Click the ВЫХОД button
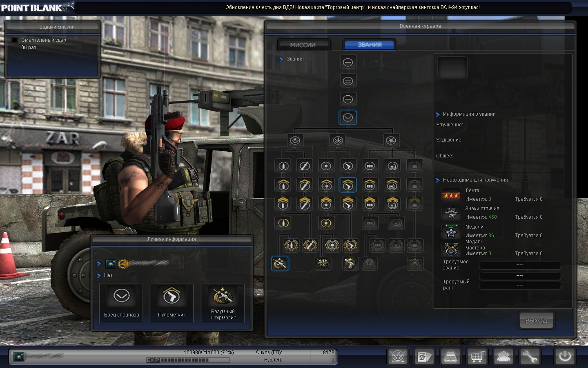Image resolution: width=588 pixels, height=368 pixels. (536, 321)
